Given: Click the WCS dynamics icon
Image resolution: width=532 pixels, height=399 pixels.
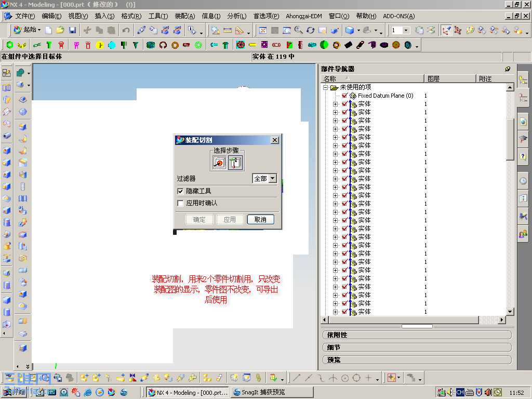Looking at the screenshot, I should tap(446, 30).
